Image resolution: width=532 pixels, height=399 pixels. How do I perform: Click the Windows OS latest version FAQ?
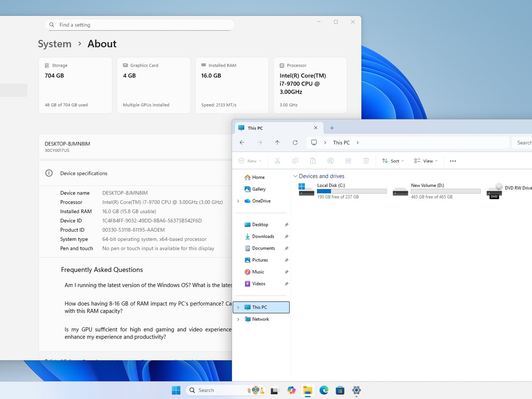pyautogui.click(x=148, y=285)
